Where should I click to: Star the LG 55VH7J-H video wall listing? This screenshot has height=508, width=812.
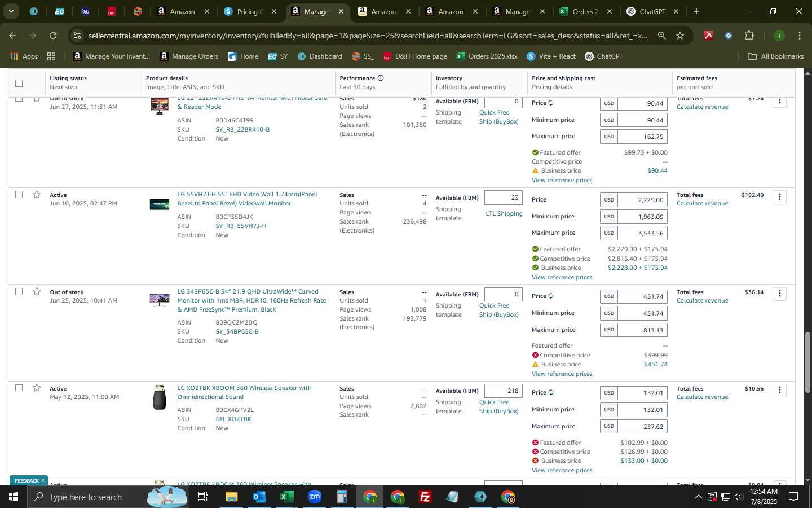(x=37, y=195)
